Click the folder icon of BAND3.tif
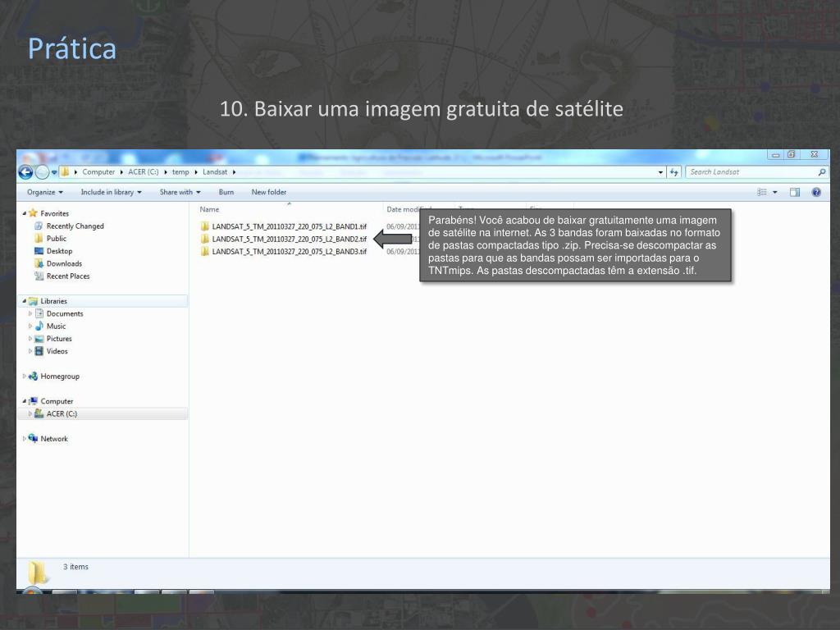The image size is (840, 630). 204,251
